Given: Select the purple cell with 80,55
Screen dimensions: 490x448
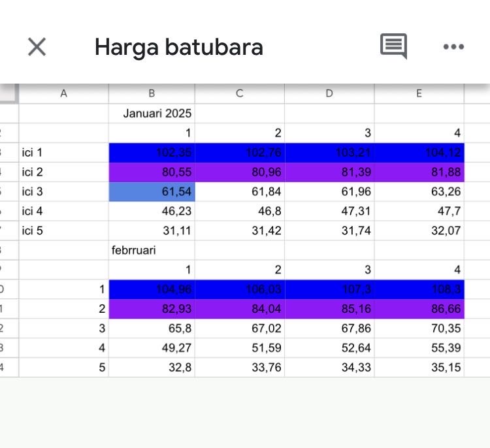Looking at the screenshot, I should click(152, 172).
